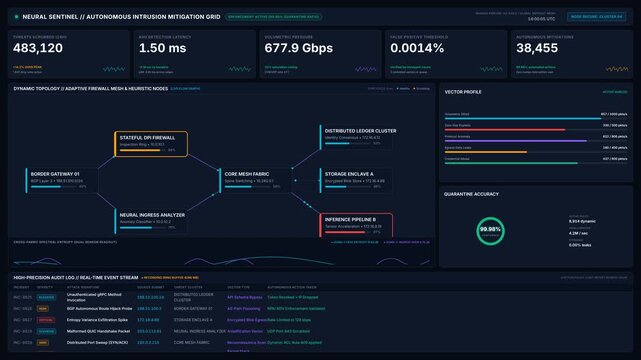Open "BGP Autonomous Route Hijack Probe" log row

(320, 309)
